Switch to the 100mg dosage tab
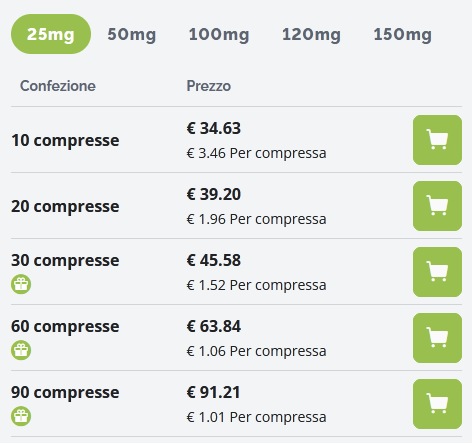This screenshot has width=472, height=443. coord(219,34)
